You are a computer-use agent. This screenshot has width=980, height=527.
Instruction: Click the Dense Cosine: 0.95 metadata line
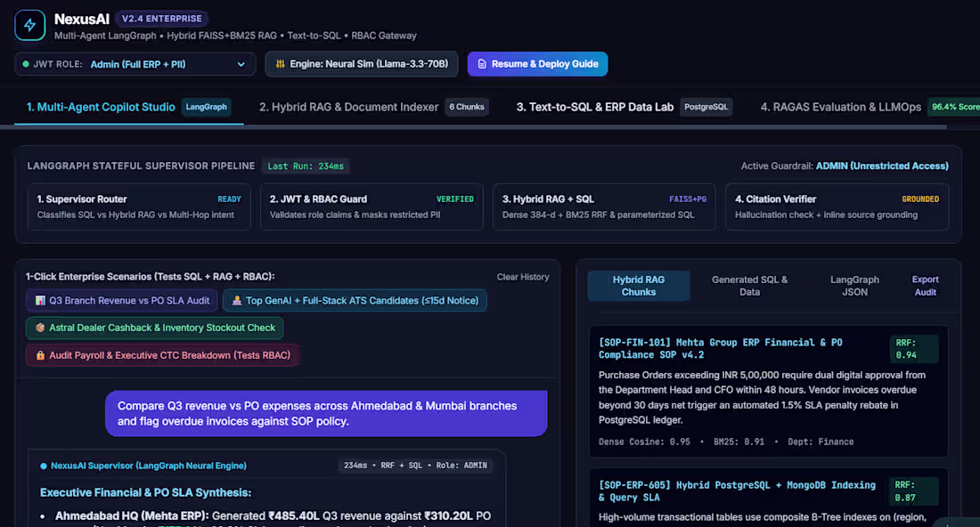click(725, 442)
